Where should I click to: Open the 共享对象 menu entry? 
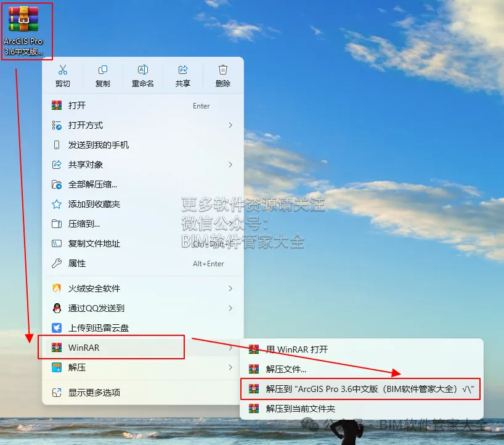click(143, 165)
